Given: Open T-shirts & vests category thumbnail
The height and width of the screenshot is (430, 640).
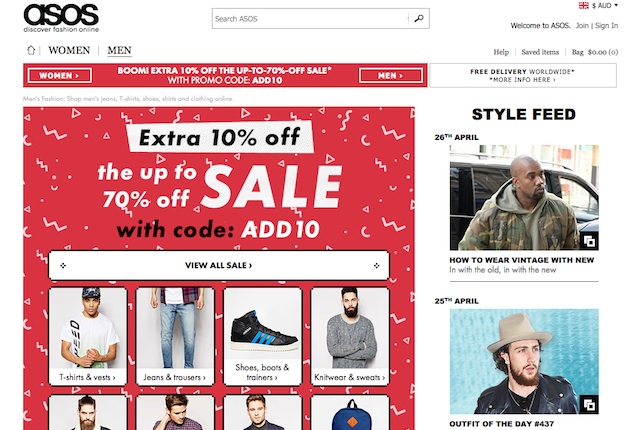Looking at the screenshot, I should tap(87, 336).
